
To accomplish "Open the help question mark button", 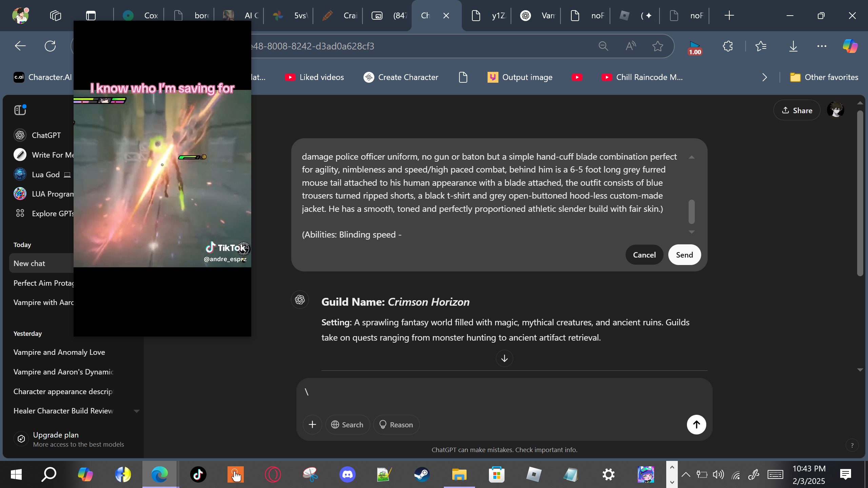I will [x=852, y=445].
